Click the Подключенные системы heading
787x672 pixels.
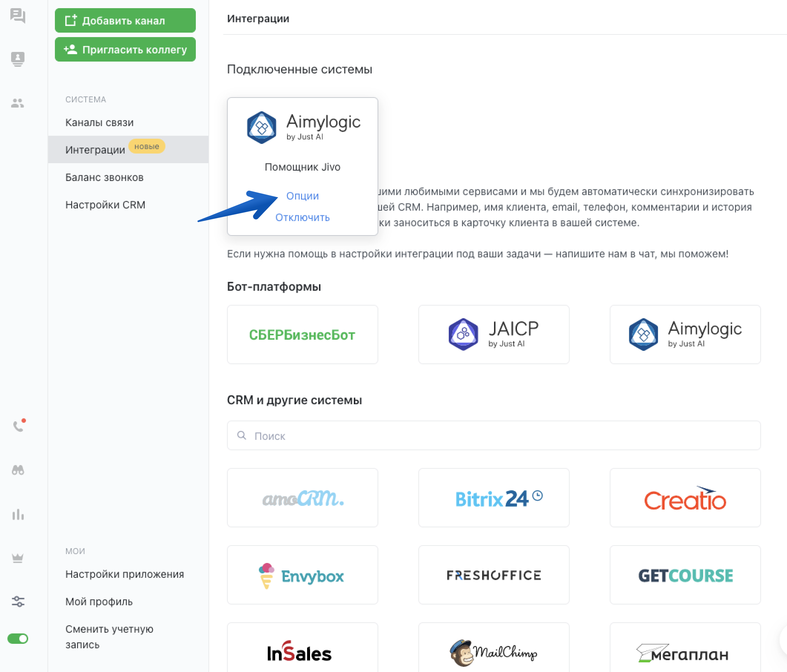[299, 69]
